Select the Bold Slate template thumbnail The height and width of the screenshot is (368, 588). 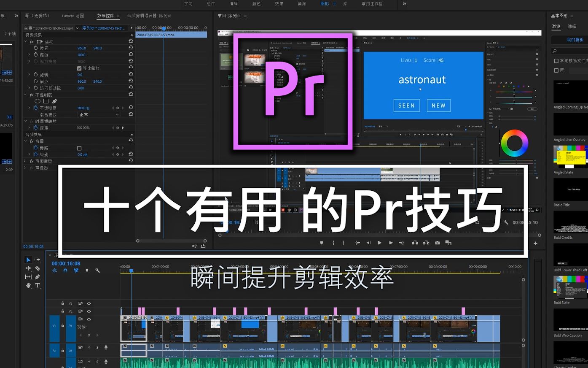570,287
